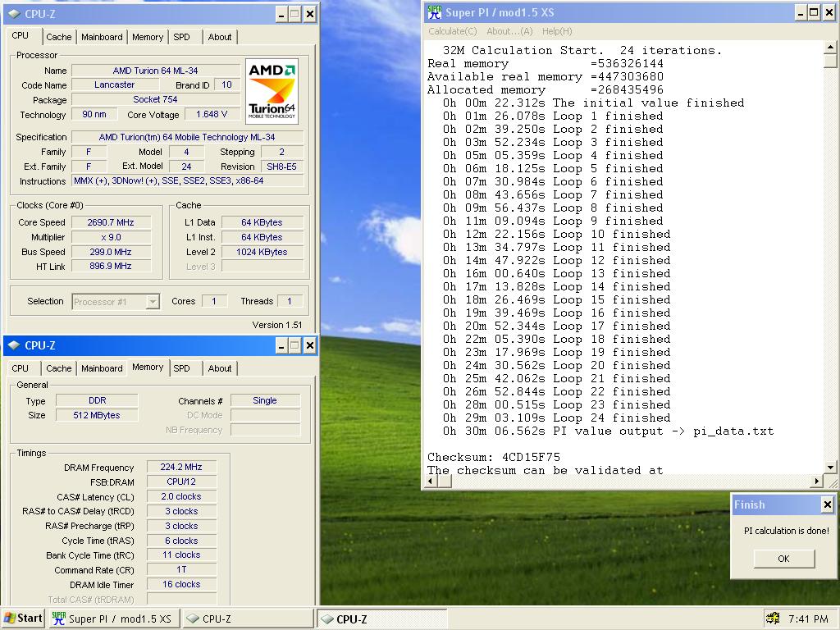Image resolution: width=840 pixels, height=630 pixels.
Task: Click Super PI vertical scroll up arrow
Action: tap(830, 47)
